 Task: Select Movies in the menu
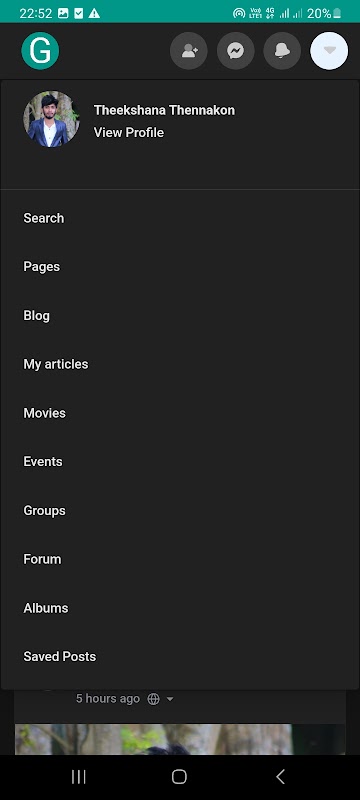44,413
